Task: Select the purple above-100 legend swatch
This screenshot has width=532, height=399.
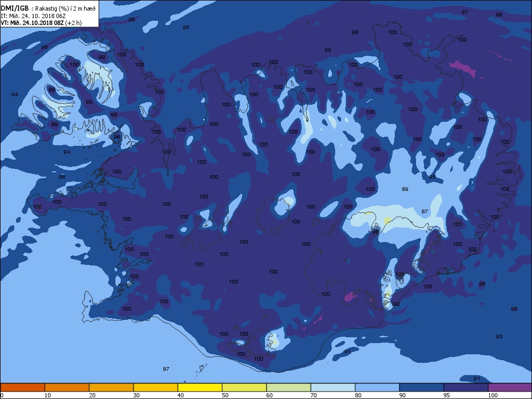Action: [510, 387]
